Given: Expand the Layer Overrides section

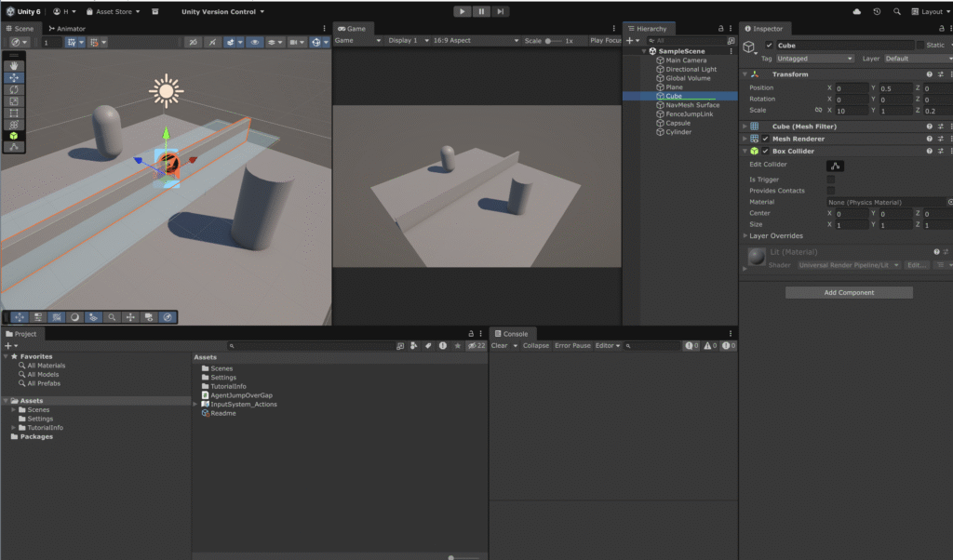Looking at the screenshot, I should (x=776, y=235).
